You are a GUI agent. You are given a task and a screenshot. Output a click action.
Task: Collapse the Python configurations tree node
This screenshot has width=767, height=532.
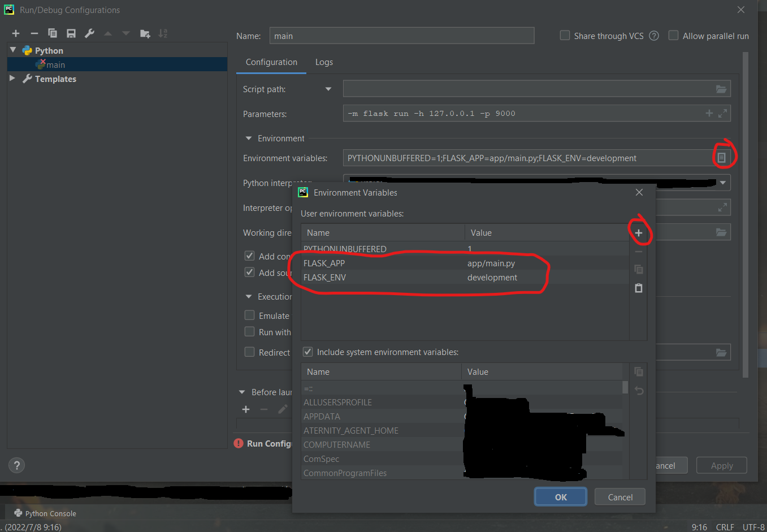[13, 50]
